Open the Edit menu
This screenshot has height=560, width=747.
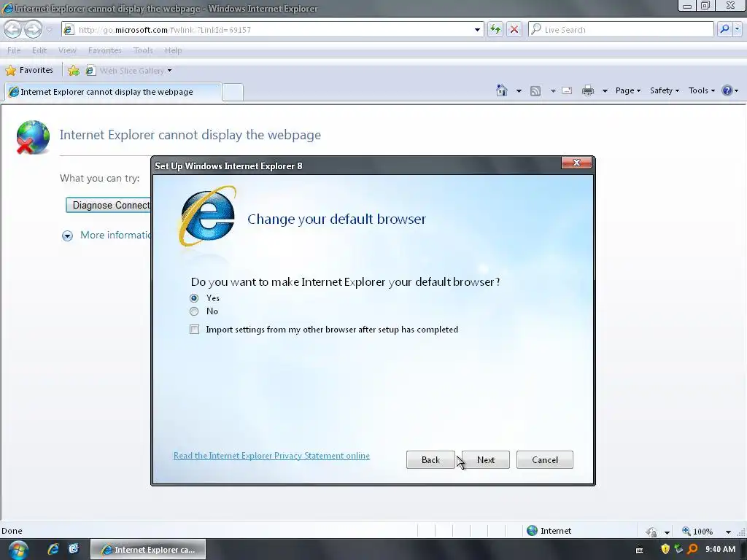tap(39, 50)
